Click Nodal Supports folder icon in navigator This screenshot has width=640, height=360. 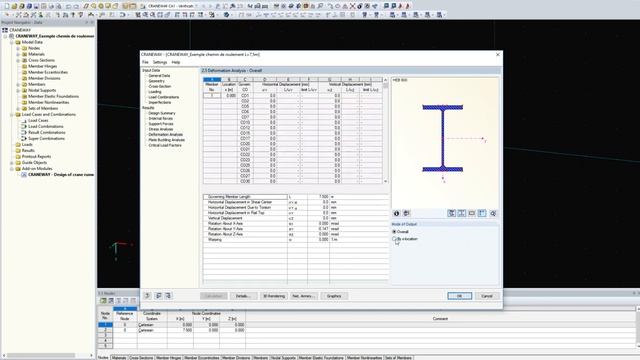coord(24,90)
